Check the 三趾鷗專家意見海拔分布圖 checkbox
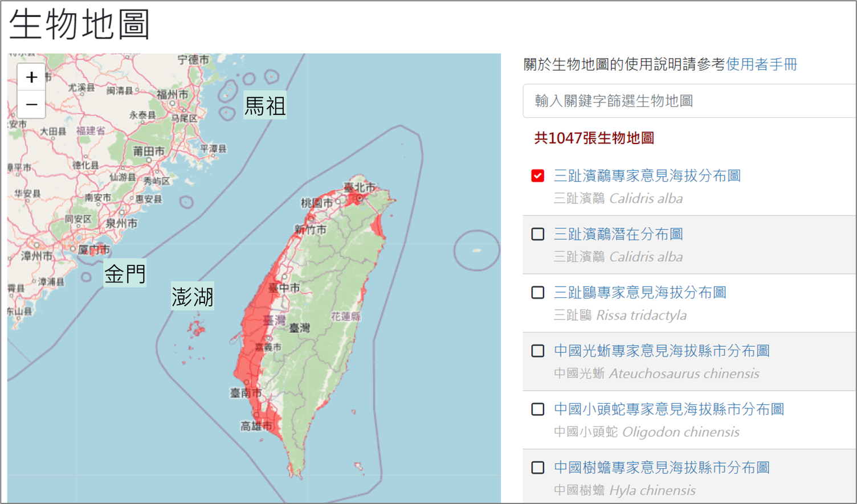 pyautogui.click(x=537, y=292)
